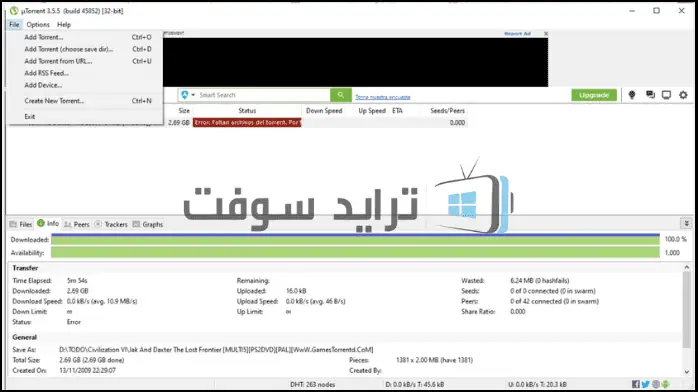Click into the Smart Search field

(x=263, y=95)
